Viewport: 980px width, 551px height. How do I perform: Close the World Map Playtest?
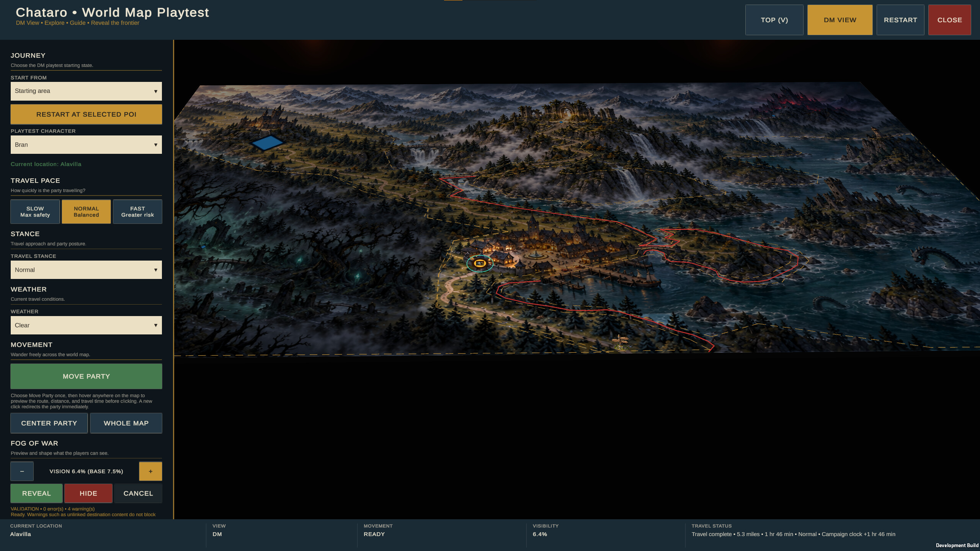coord(949,20)
